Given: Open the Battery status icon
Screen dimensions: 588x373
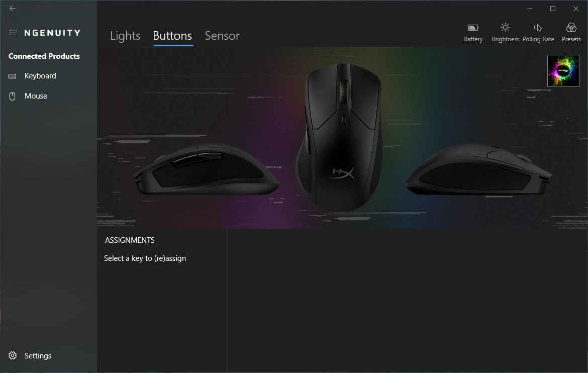Looking at the screenshot, I should click(473, 33).
